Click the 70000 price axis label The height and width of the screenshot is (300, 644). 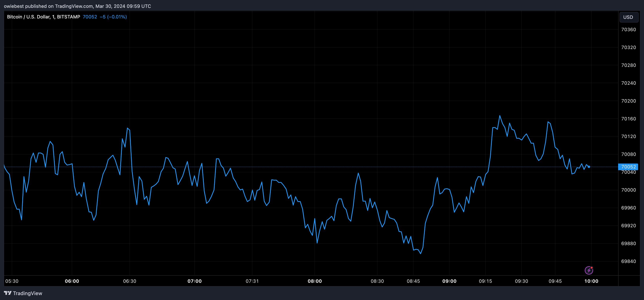point(629,190)
